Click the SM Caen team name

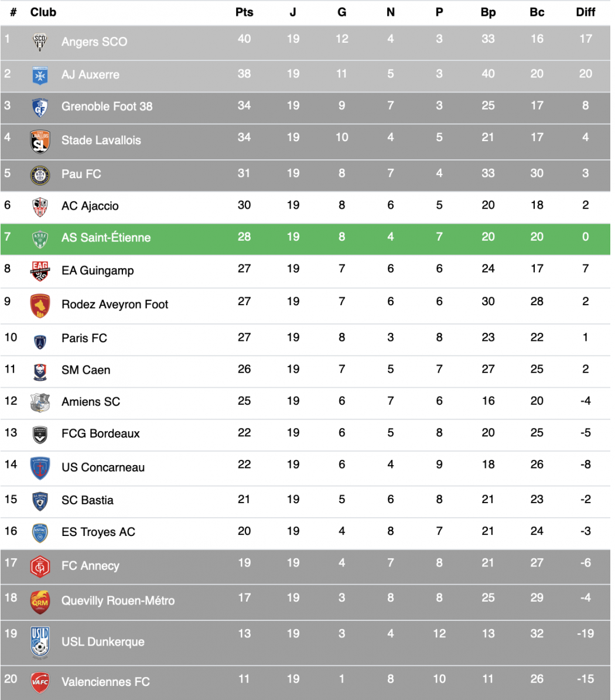(x=86, y=370)
